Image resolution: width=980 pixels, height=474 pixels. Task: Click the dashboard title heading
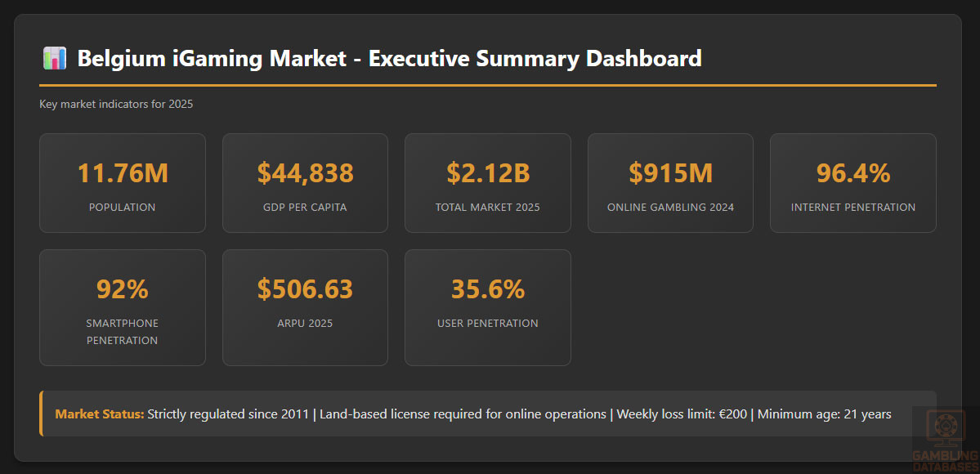pos(389,59)
